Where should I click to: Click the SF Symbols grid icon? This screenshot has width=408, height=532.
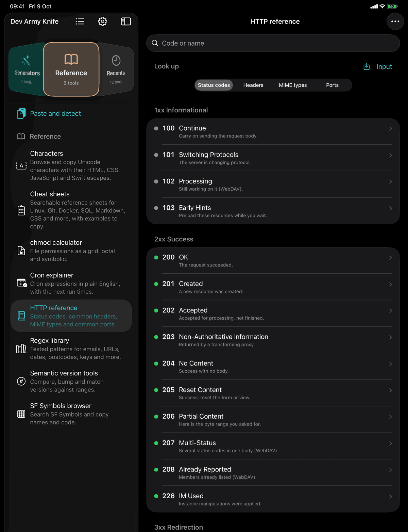[21, 414]
